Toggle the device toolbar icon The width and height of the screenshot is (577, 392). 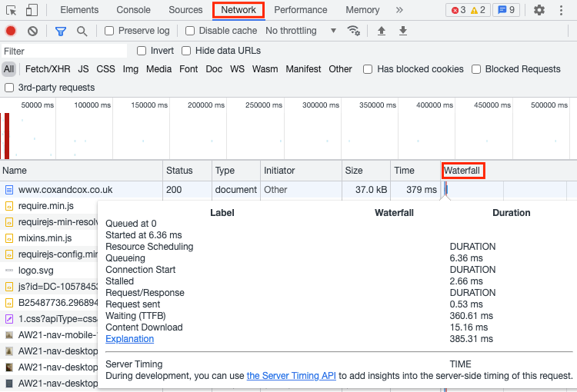click(x=32, y=10)
